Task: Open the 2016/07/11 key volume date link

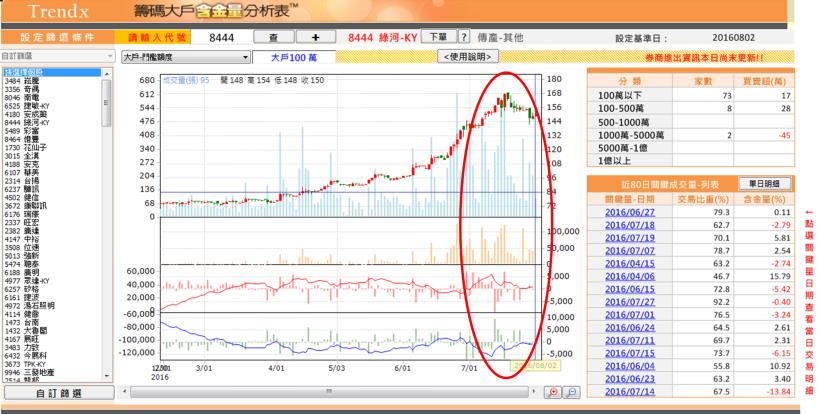Action: pos(630,340)
